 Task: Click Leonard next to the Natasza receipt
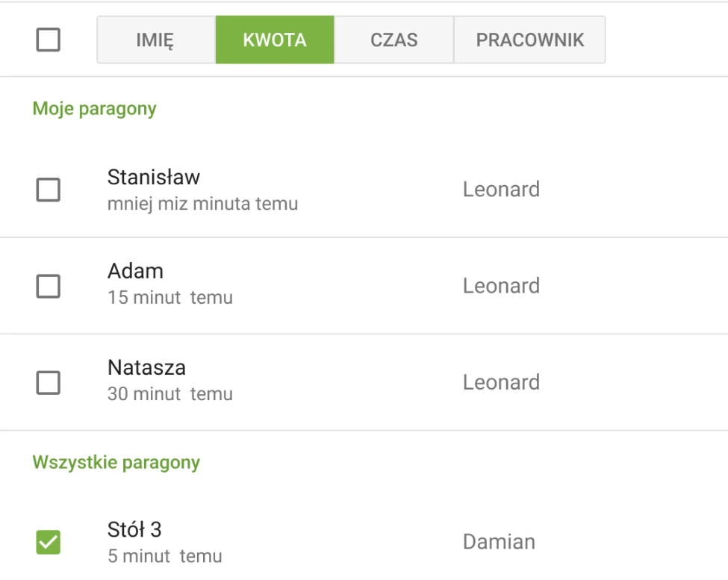pos(502,382)
